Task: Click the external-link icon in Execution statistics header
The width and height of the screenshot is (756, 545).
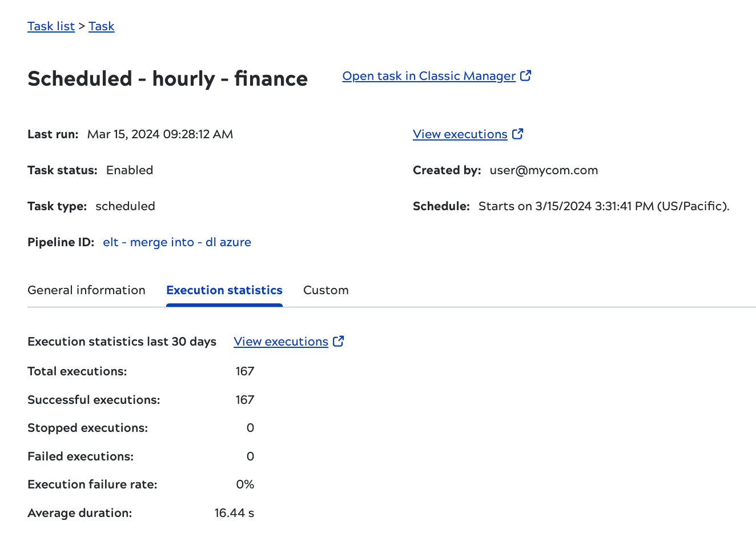Action: click(338, 341)
